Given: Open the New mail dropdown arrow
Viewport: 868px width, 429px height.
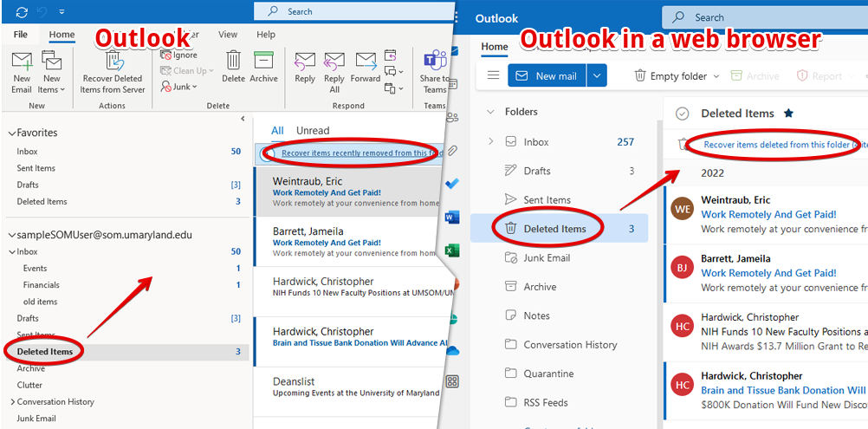Looking at the screenshot, I should tap(597, 75).
